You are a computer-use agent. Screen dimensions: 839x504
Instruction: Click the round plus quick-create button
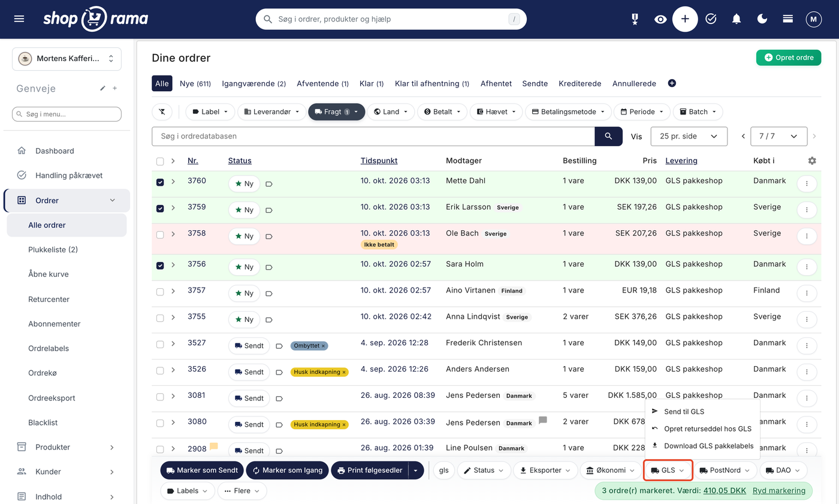point(685,19)
